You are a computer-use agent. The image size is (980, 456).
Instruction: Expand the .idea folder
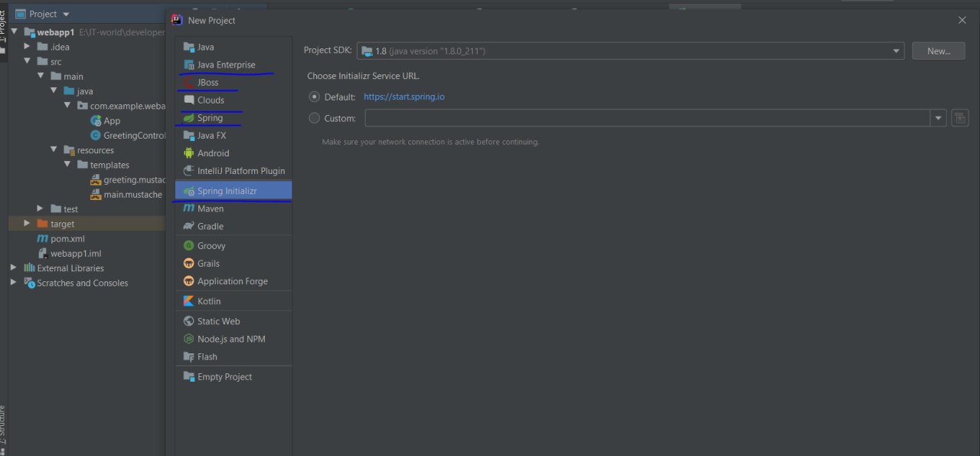click(28, 47)
